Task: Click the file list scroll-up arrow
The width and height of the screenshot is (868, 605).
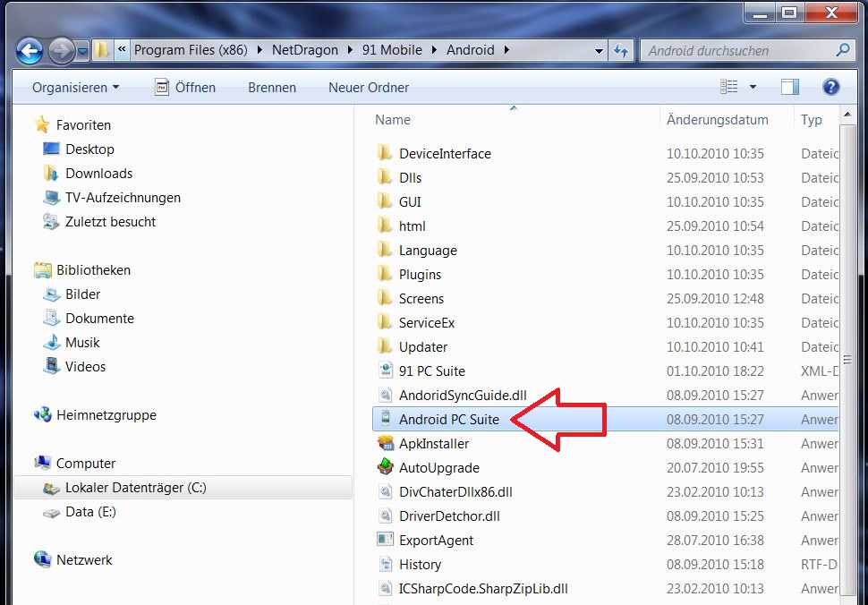Action: pyautogui.click(x=847, y=115)
